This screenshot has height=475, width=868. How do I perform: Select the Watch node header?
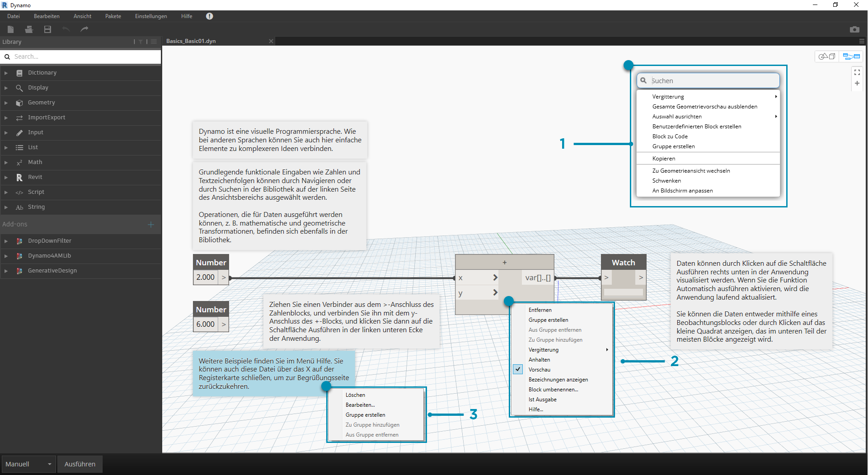pyautogui.click(x=624, y=263)
